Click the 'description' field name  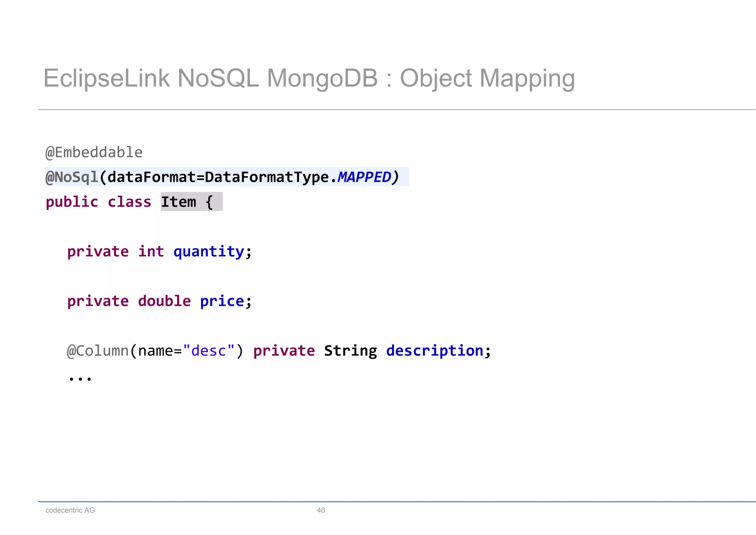click(x=435, y=351)
